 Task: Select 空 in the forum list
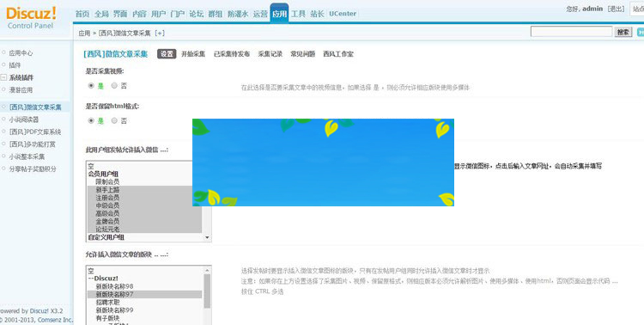click(x=91, y=271)
